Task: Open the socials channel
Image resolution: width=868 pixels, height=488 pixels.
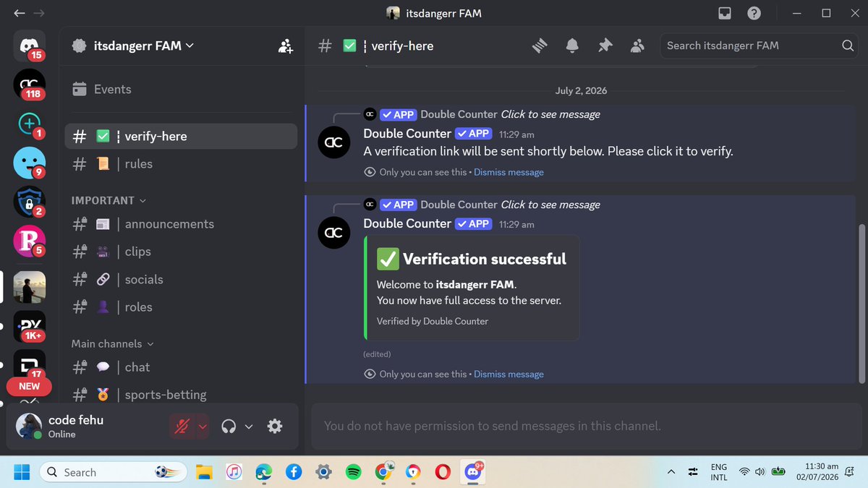Action: coord(181,279)
